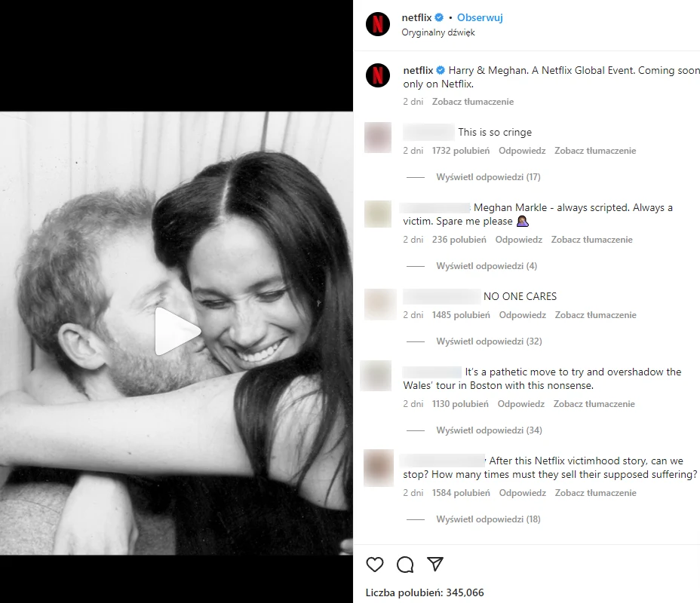Click the Netflix logo beside the caption
This screenshot has height=603, width=700.
378,75
